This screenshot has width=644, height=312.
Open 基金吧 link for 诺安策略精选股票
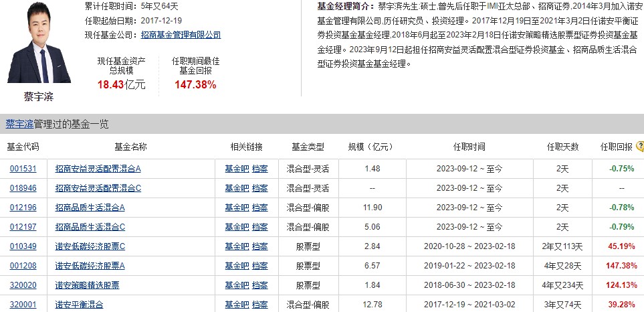tap(237, 285)
